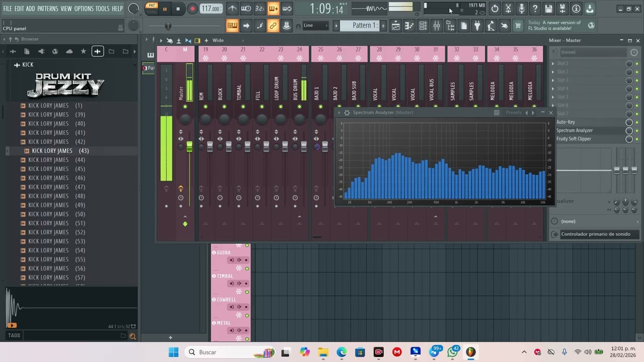This screenshot has height=362, width=644.
Task: Select the starred favorites browser tab
Action: [x=84, y=51]
